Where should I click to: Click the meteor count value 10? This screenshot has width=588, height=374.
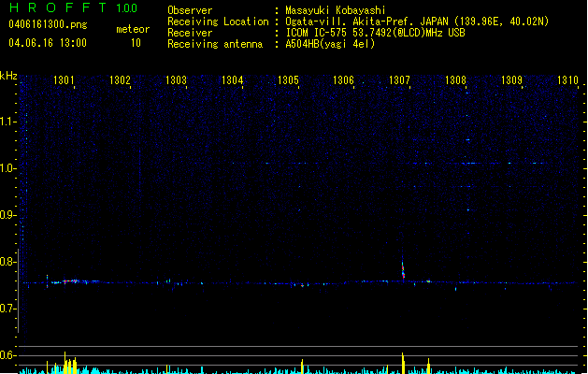tap(136, 43)
